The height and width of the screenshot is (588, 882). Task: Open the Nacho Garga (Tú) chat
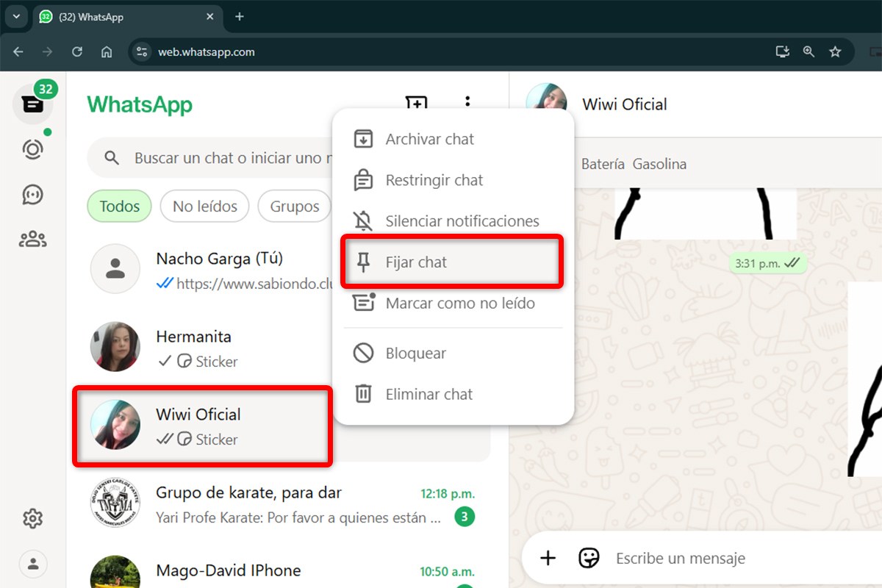point(209,270)
